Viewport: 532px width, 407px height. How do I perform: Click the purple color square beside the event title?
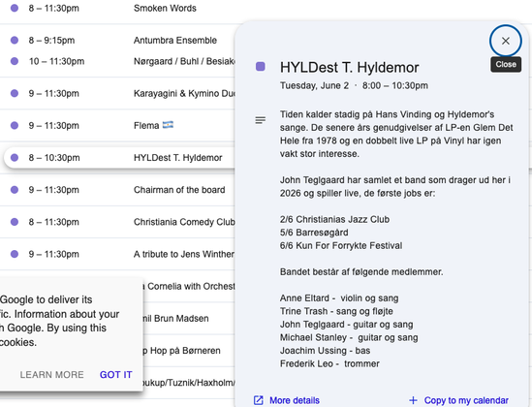tap(261, 67)
